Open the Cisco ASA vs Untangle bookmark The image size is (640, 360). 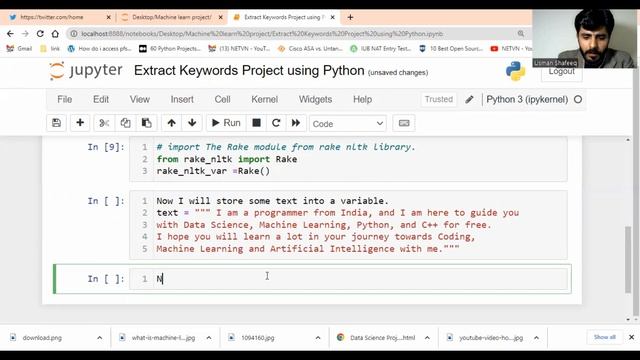[x=310, y=49]
